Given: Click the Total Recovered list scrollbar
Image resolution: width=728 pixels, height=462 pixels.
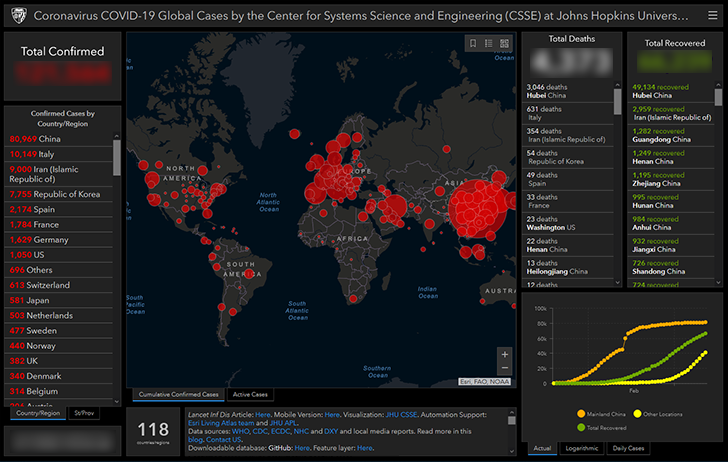Looking at the screenshot, I should tap(719, 97).
